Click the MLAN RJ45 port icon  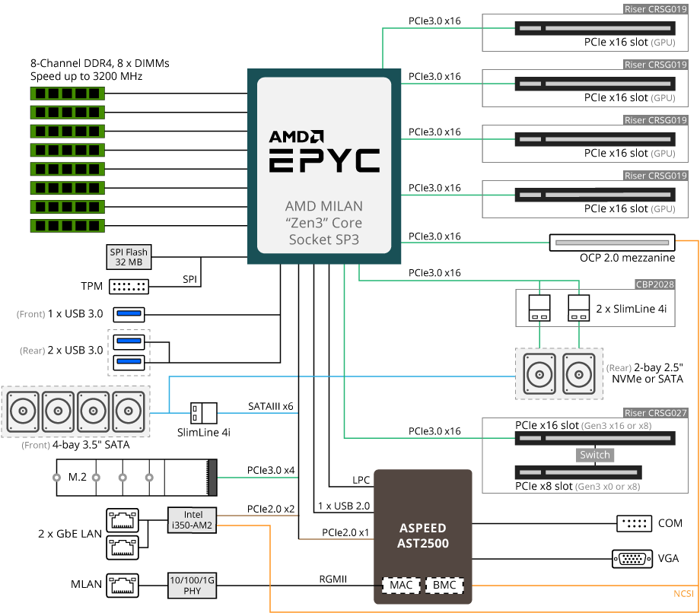[x=122, y=584]
